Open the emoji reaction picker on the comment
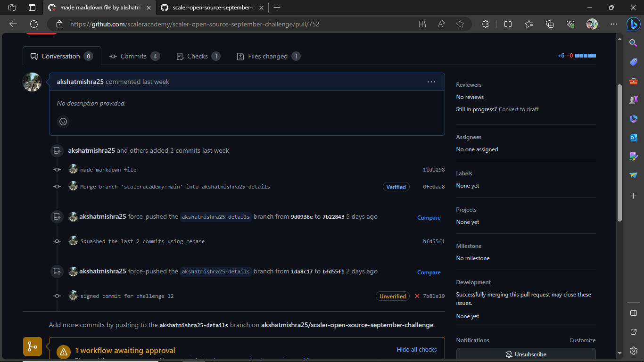Image resolution: width=644 pixels, height=362 pixels. click(x=63, y=122)
